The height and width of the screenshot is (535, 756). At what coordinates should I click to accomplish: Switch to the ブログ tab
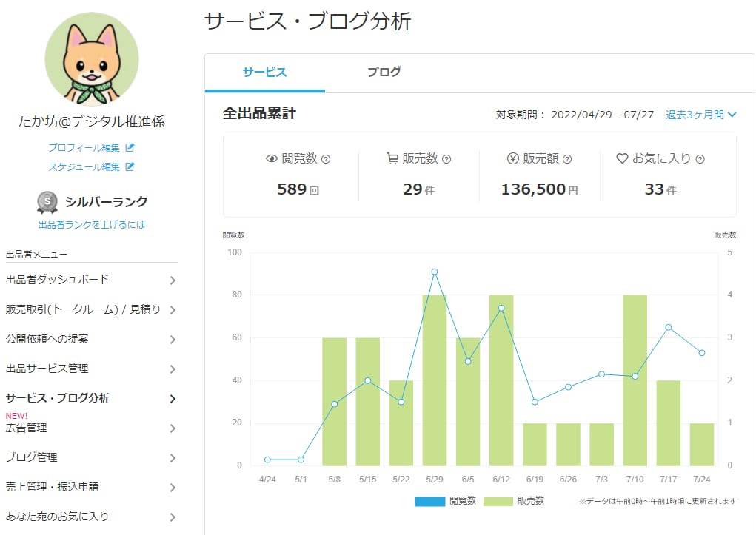point(384,73)
